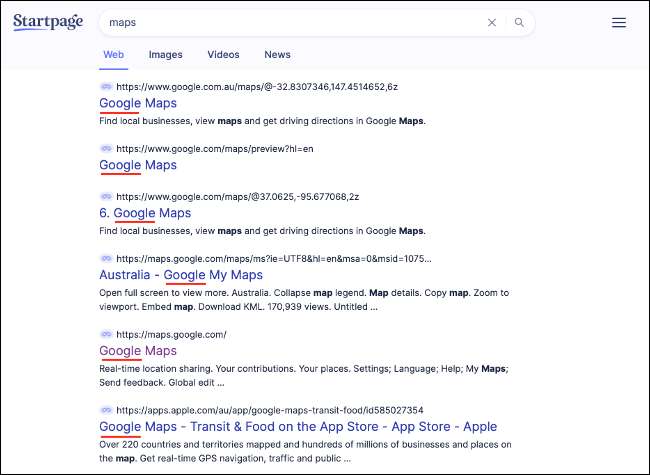Click anonymous view mask icon for google.com.au result
Image resolution: width=650 pixels, height=475 pixels.
click(106, 87)
